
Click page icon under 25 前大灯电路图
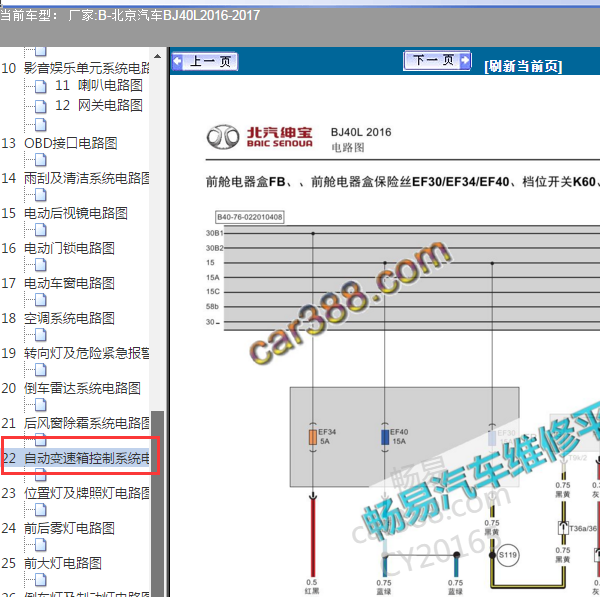coord(41,580)
